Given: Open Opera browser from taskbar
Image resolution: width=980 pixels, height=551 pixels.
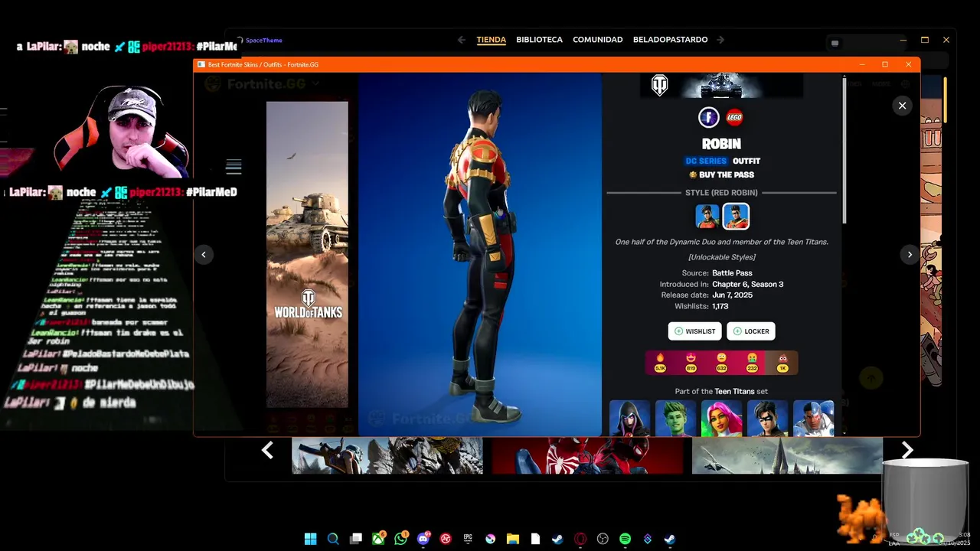Looking at the screenshot, I should click(x=580, y=539).
